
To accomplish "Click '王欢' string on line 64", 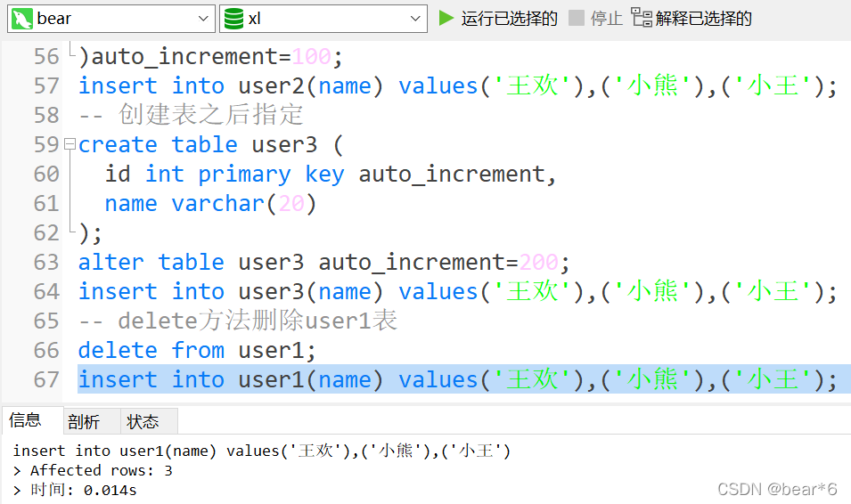I will click(x=532, y=291).
